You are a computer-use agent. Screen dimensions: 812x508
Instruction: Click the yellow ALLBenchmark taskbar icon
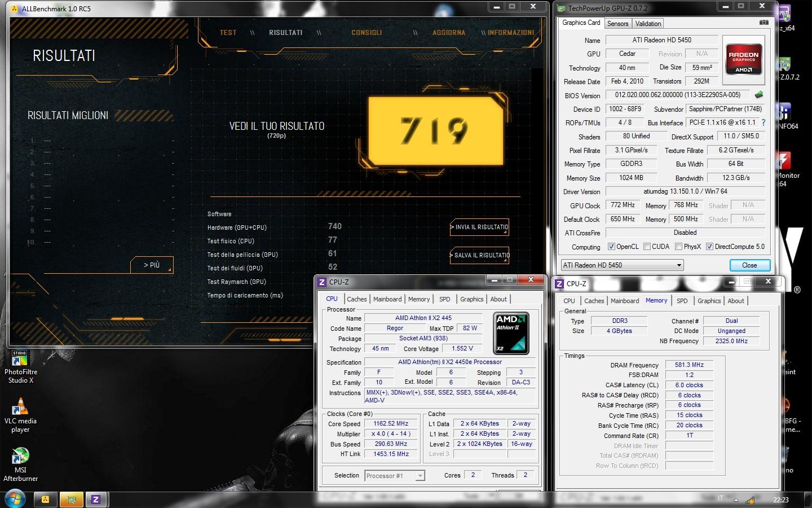(45, 499)
